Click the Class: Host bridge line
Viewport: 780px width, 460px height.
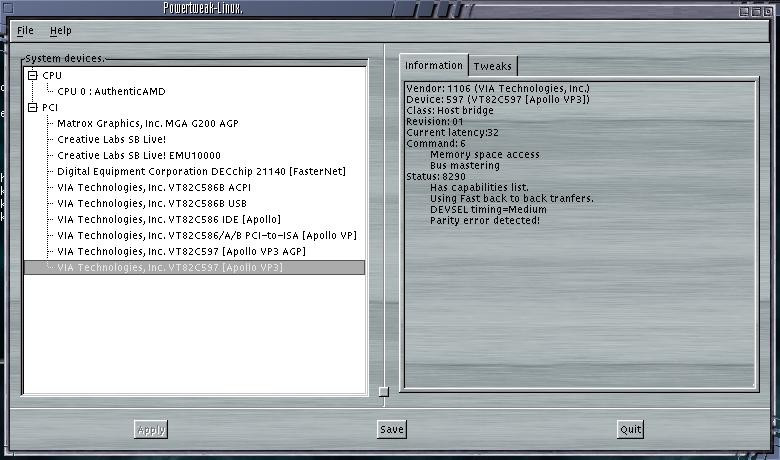coord(450,110)
